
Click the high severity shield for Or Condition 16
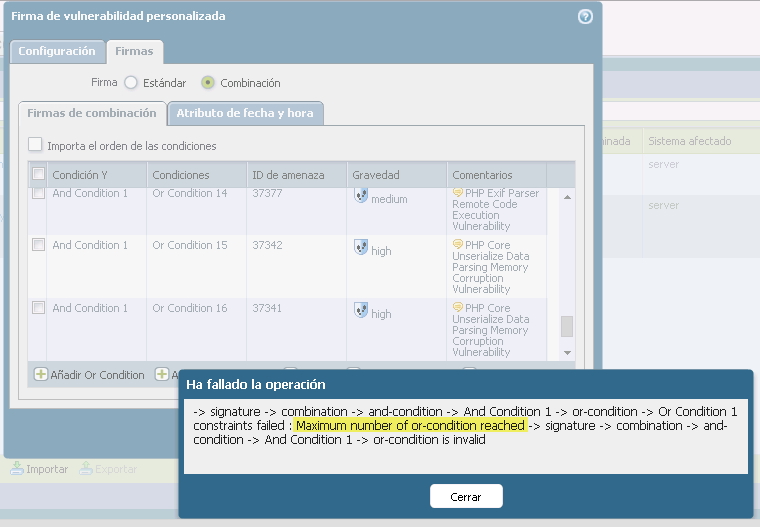[x=361, y=310]
